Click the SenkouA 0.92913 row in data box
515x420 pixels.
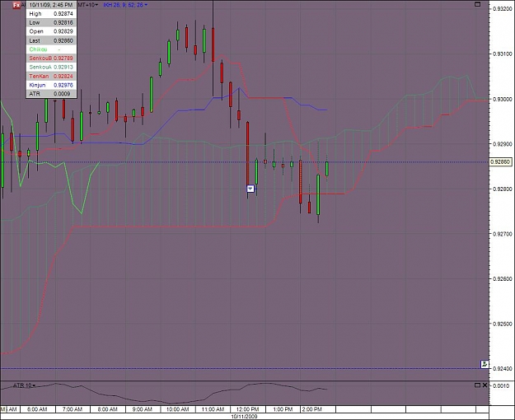(51, 67)
